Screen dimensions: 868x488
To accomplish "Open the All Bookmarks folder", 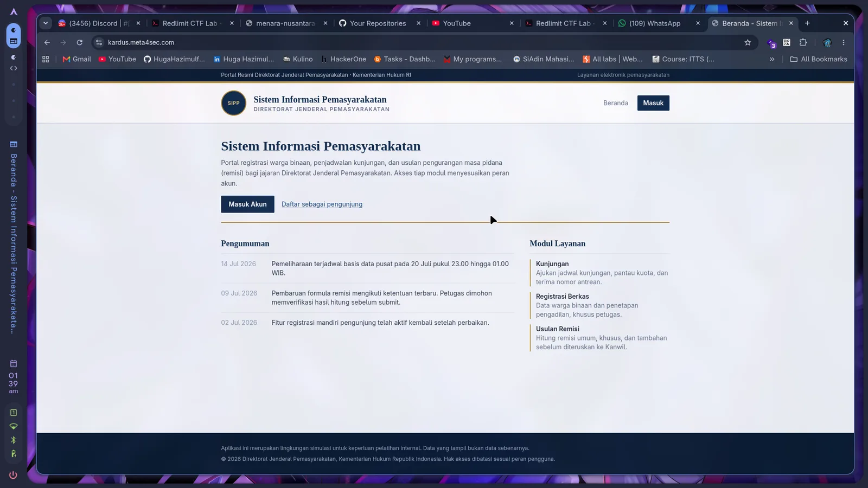I will [x=819, y=59].
